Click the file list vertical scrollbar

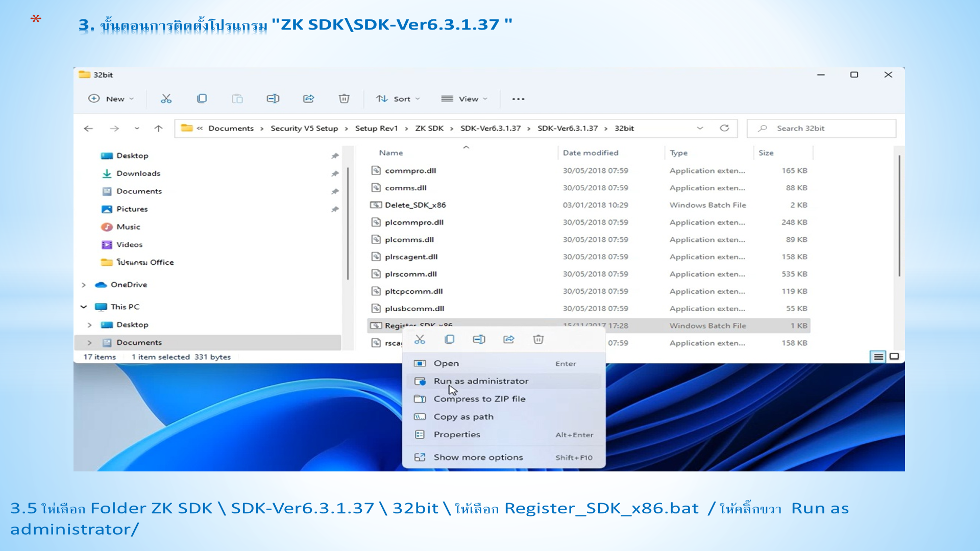tap(899, 216)
